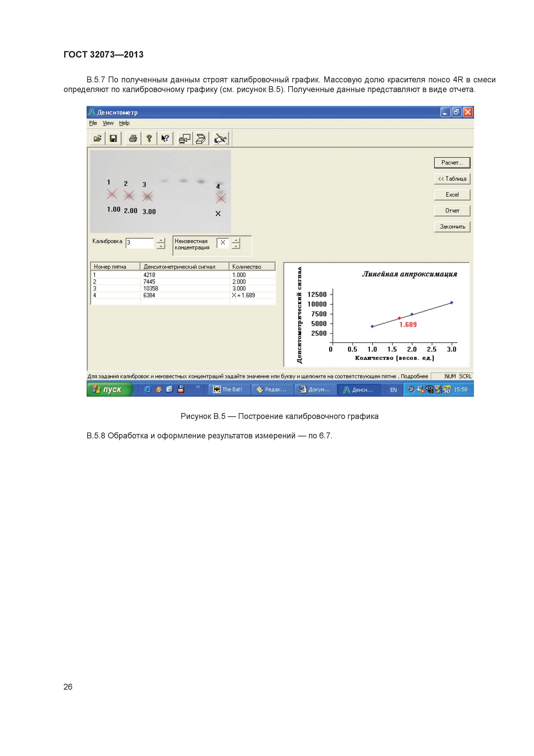Click into the Калибровка input field
The image size is (534, 756).
point(140,243)
